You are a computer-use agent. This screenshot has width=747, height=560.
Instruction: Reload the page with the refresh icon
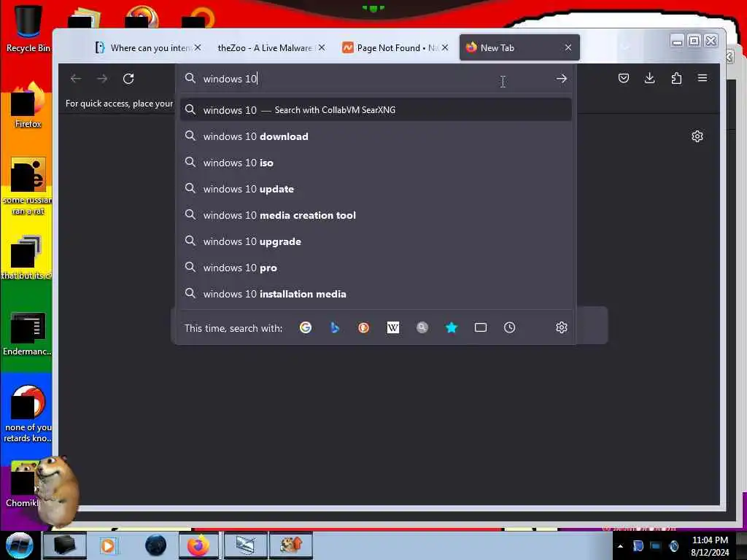point(128,79)
